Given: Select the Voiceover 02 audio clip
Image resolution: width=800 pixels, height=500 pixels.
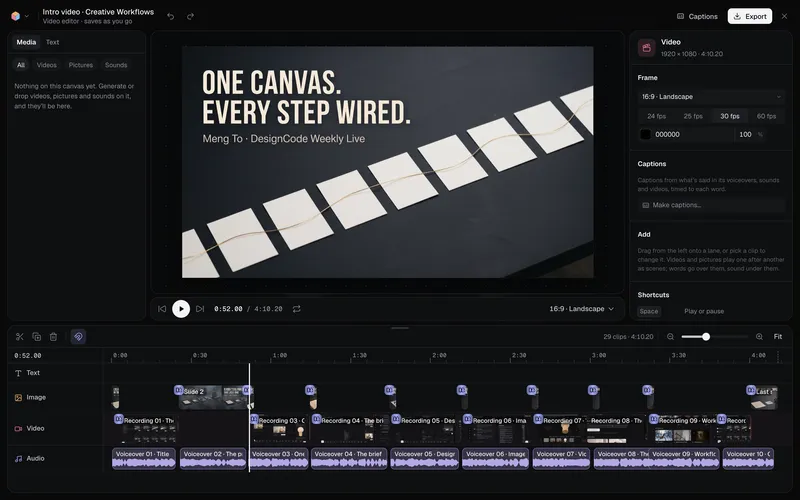Looking at the screenshot, I should click(x=213, y=458).
